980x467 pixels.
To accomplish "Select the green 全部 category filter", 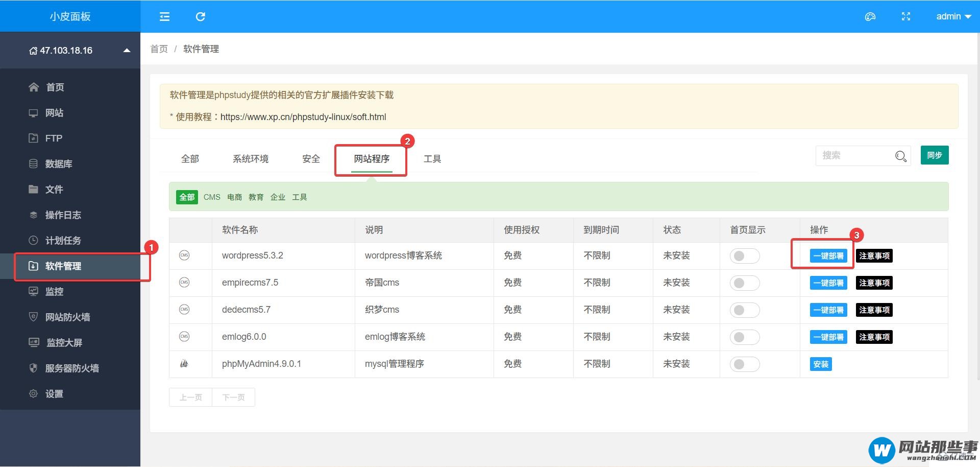I will coord(187,197).
